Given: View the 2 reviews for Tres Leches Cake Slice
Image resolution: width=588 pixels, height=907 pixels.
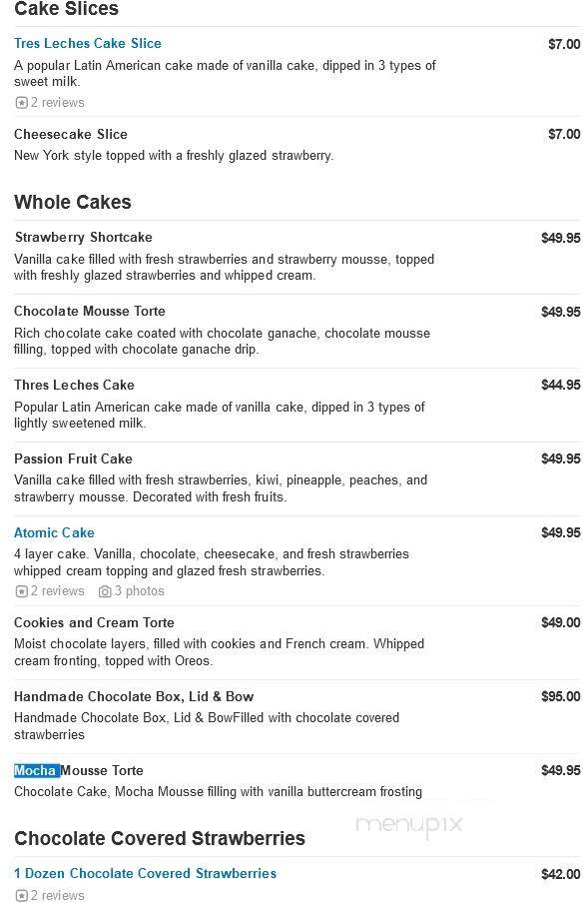Looking at the screenshot, I should [x=56, y=102].
